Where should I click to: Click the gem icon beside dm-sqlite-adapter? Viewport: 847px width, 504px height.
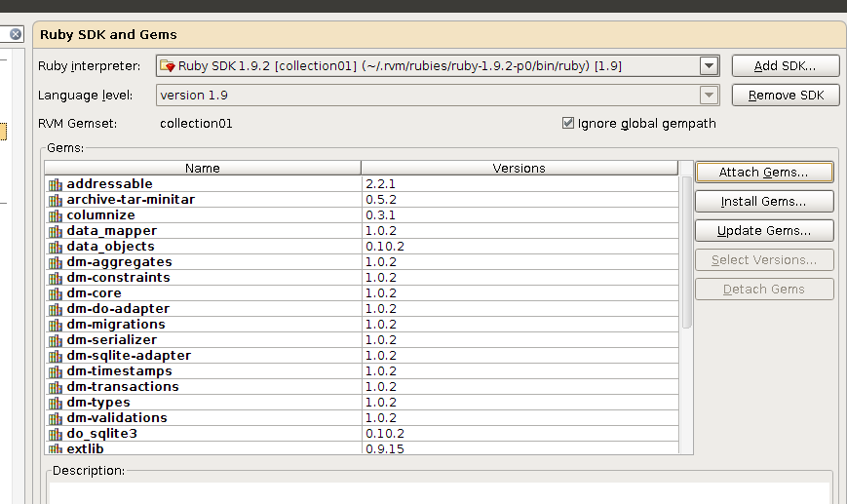[x=56, y=357]
